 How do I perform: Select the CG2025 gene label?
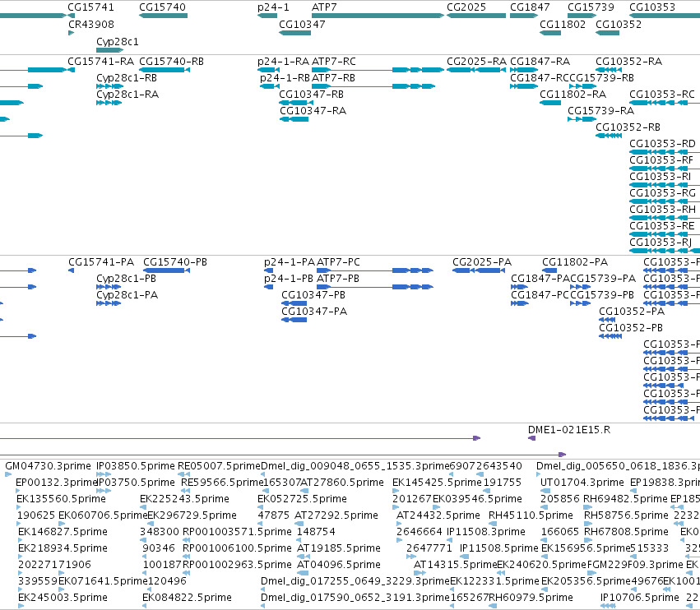(x=466, y=7)
